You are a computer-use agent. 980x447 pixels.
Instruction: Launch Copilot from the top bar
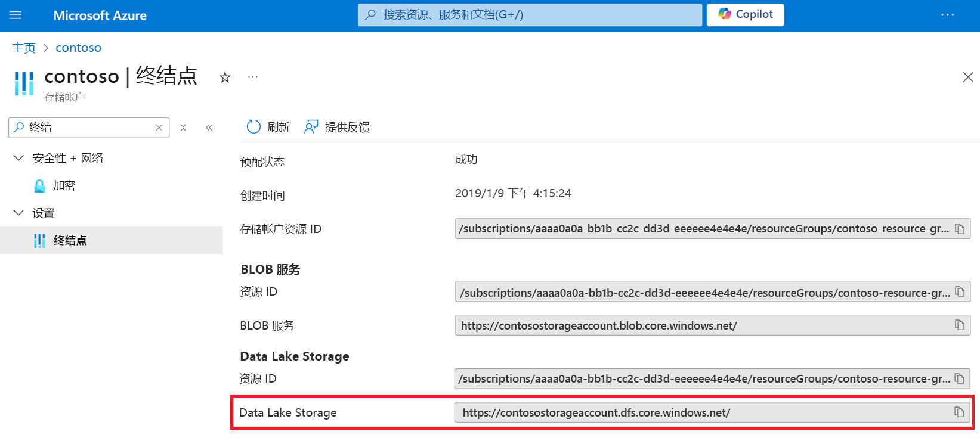coord(745,14)
